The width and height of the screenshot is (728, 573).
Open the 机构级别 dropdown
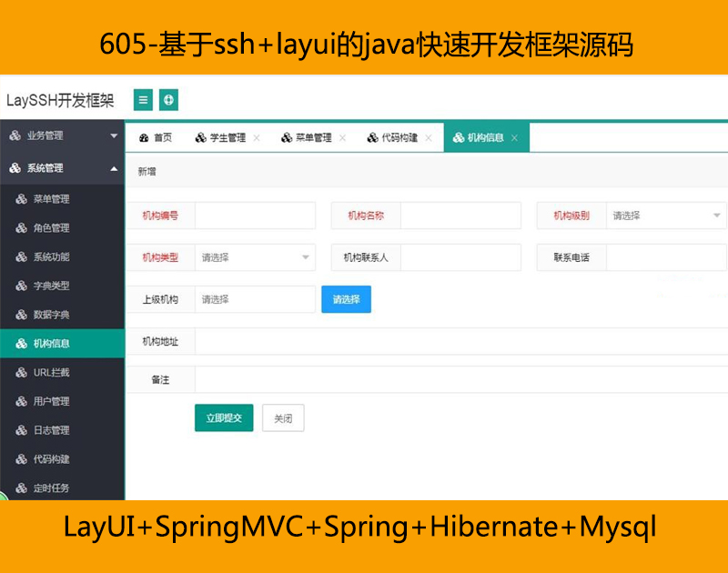coord(665,216)
